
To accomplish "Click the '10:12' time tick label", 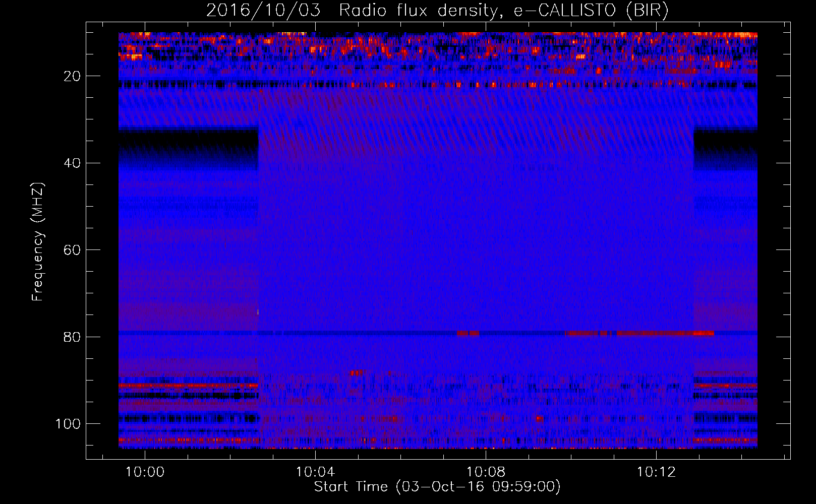I will click(x=656, y=472).
